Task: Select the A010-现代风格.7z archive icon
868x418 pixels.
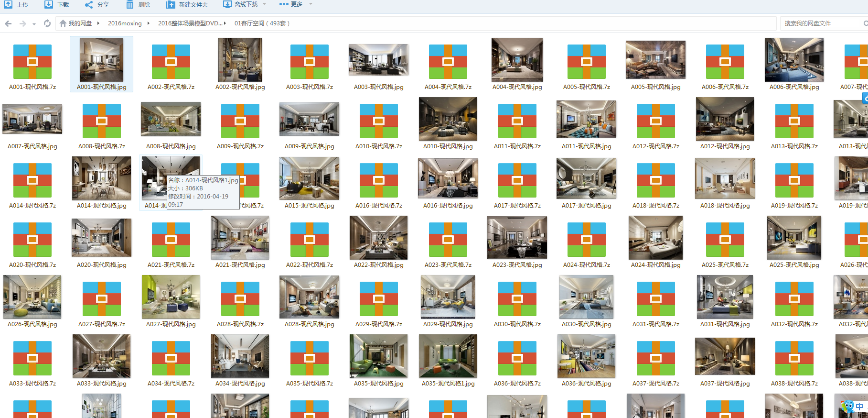Action: pyautogui.click(x=379, y=121)
